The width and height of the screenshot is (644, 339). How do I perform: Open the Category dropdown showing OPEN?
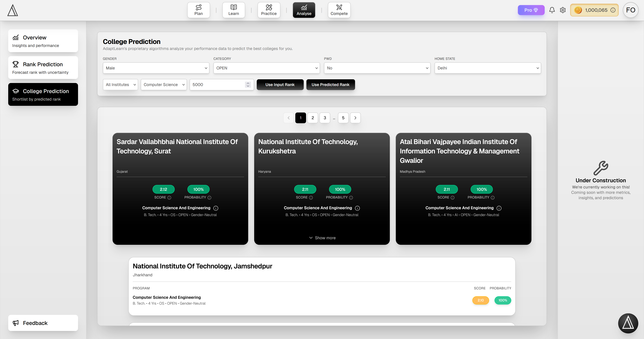[x=266, y=68]
